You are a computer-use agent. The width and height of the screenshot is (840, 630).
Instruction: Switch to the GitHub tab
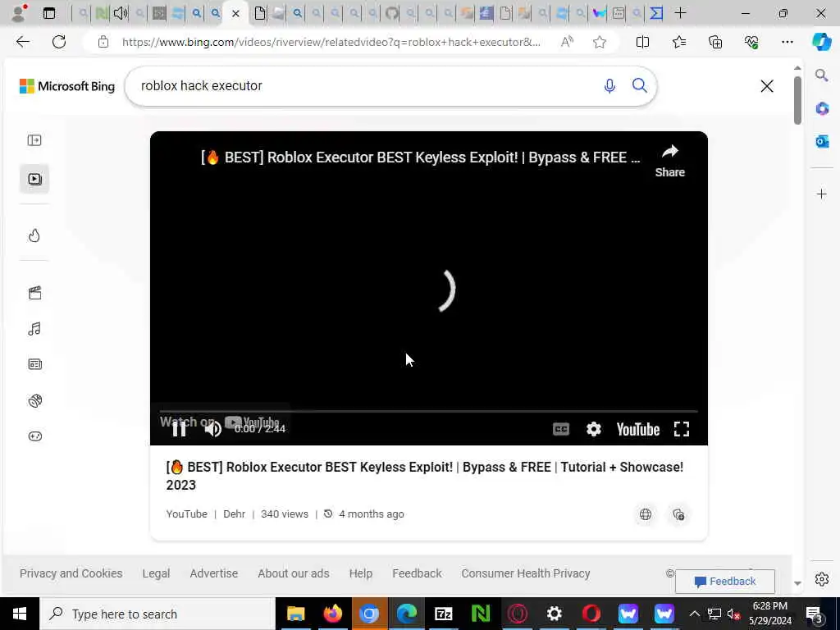coord(391,13)
